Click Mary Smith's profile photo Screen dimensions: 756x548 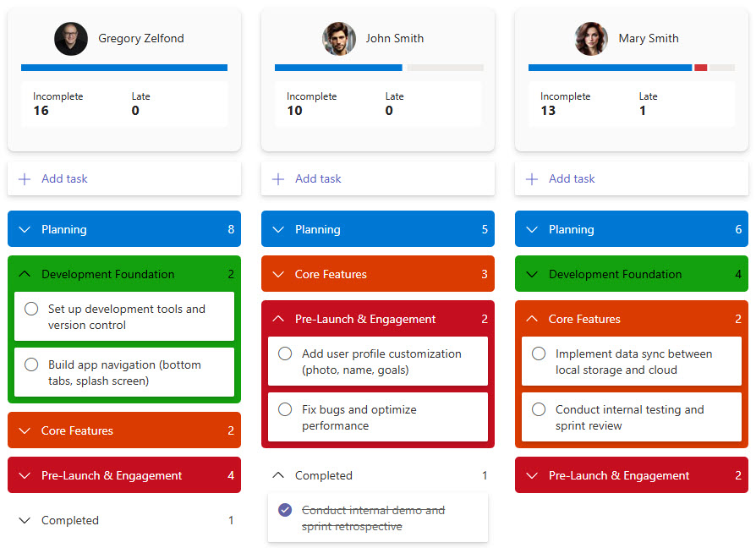coord(591,39)
